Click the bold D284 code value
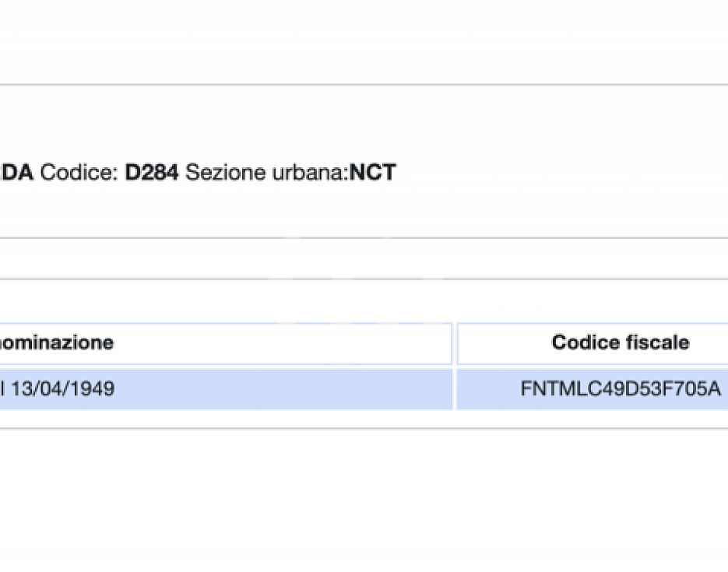 pyautogui.click(x=151, y=173)
